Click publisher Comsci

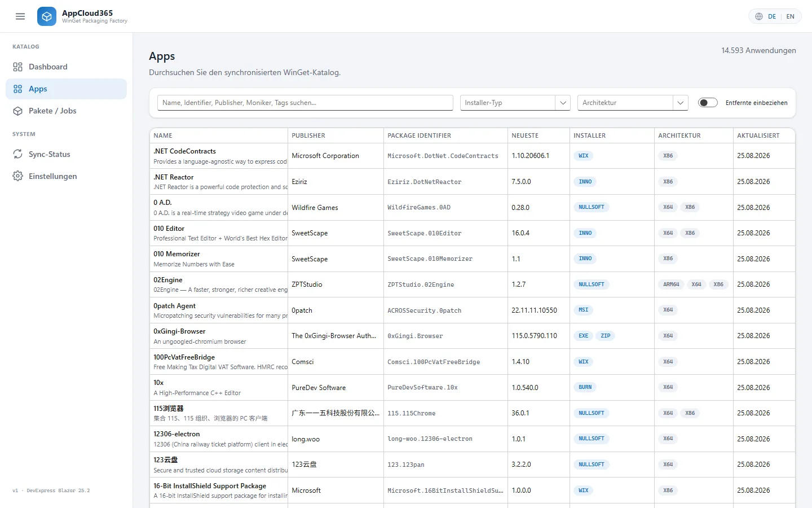point(303,362)
